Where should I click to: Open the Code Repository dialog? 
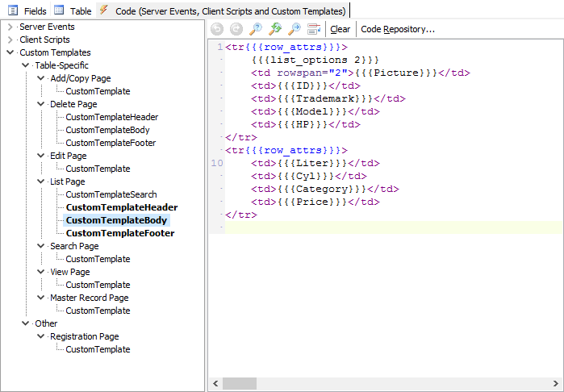pyautogui.click(x=397, y=29)
